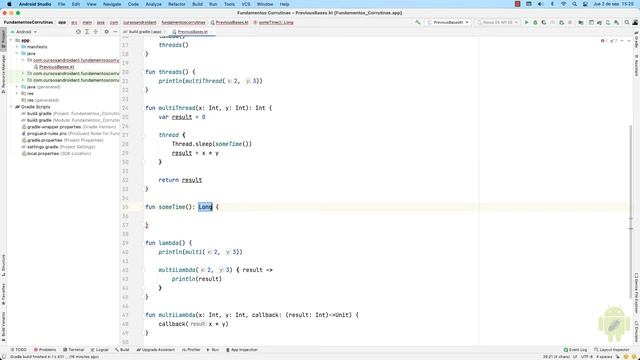
Task: Select opened file target icon in Project panel
Action: click(x=78, y=32)
